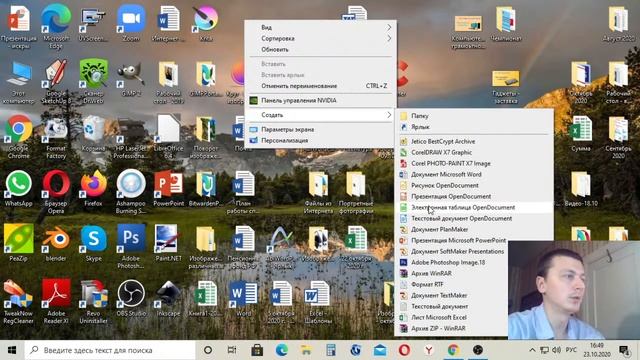Choose Обновить in the context menu

(x=320, y=49)
